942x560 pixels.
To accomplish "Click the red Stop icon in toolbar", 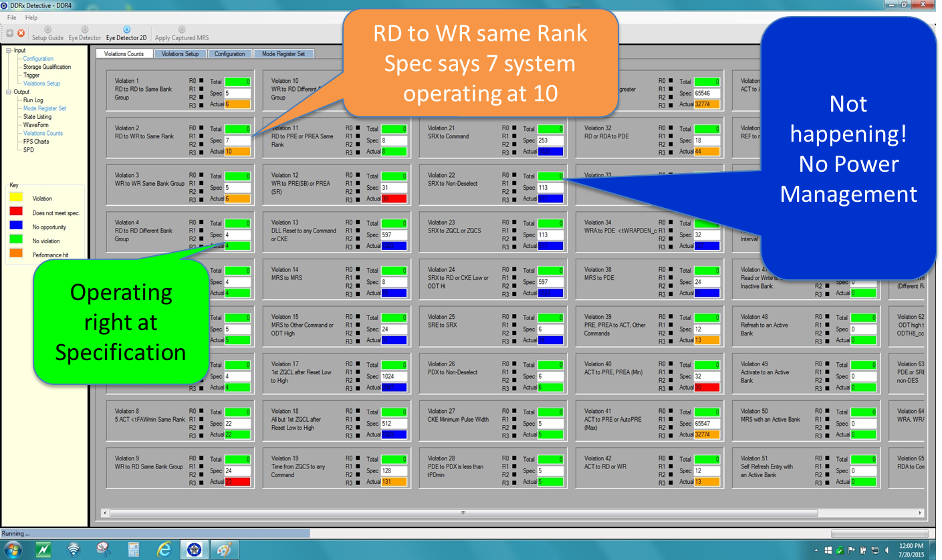I will (x=21, y=33).
